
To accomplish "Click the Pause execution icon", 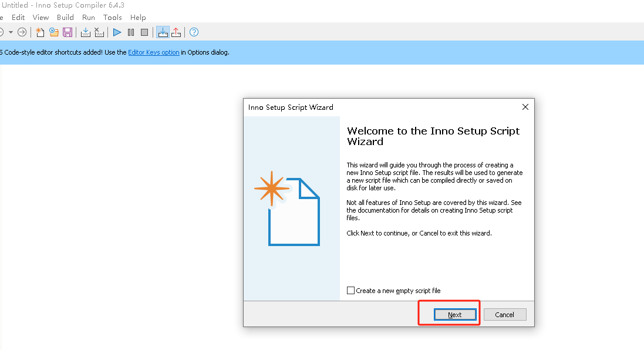I will (130, 32).
